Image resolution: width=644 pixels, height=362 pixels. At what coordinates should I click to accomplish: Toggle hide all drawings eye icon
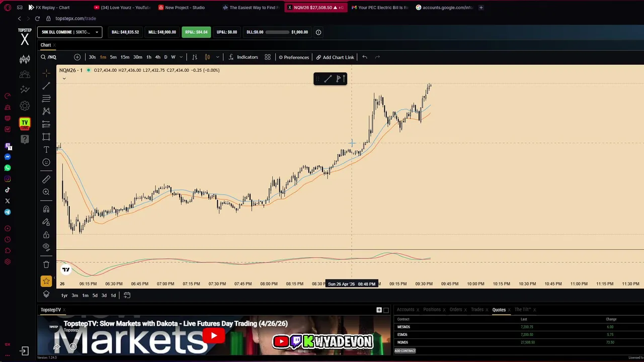(46, 247)
